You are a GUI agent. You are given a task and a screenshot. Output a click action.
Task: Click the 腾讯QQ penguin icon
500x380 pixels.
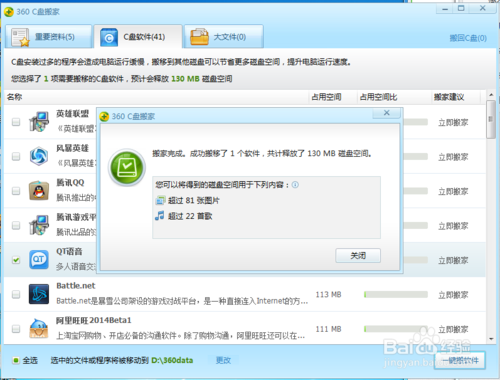tap(39, 191)
